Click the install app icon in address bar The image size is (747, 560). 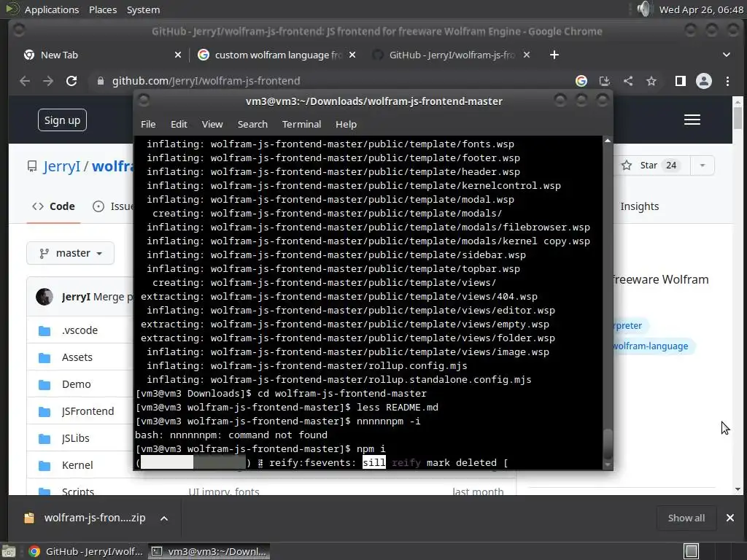[605, 81]
